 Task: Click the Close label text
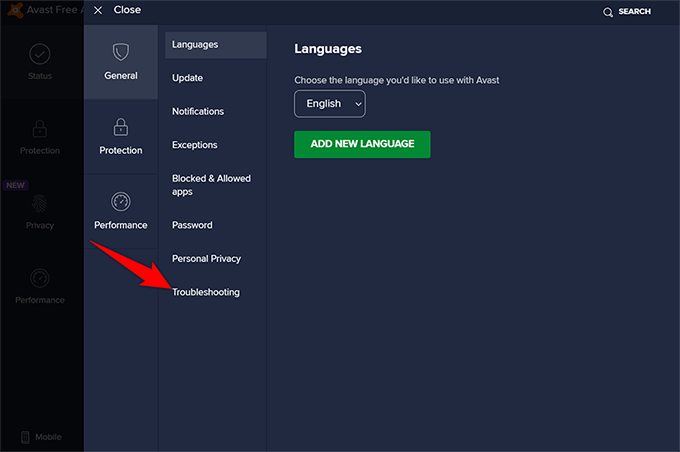point(127,10)
